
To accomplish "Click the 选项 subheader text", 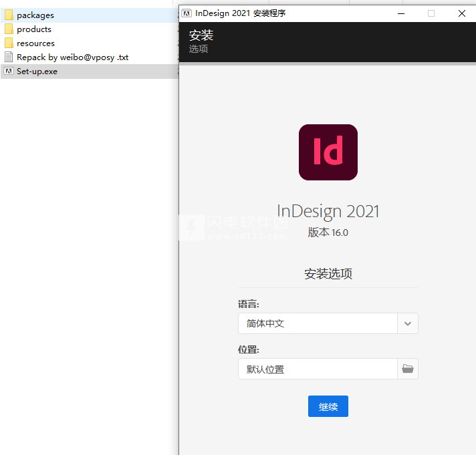I will tap(199, 49).
